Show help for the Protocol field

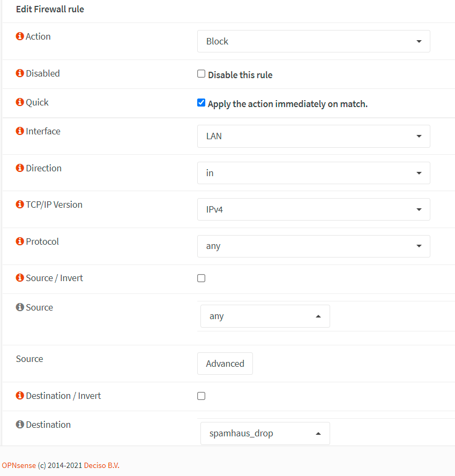point(20,241)
